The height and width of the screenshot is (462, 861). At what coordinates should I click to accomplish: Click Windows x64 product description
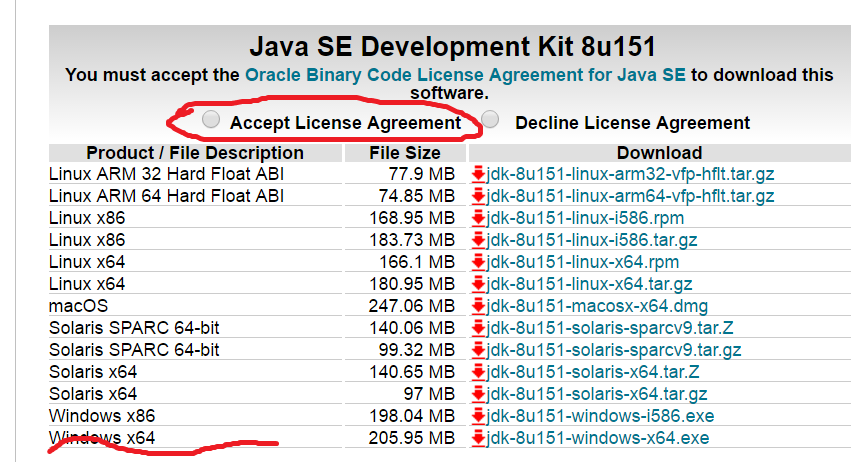tap(102, 438)
